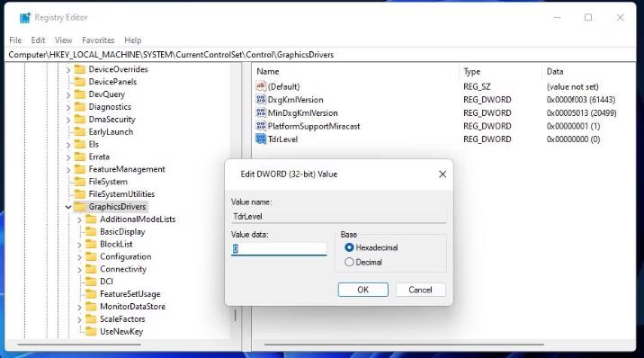Select the DxgKmlVersion DWORD icon
Image resolution: width=644 pixels, height=358 pixels.
(x=261, y=100)
